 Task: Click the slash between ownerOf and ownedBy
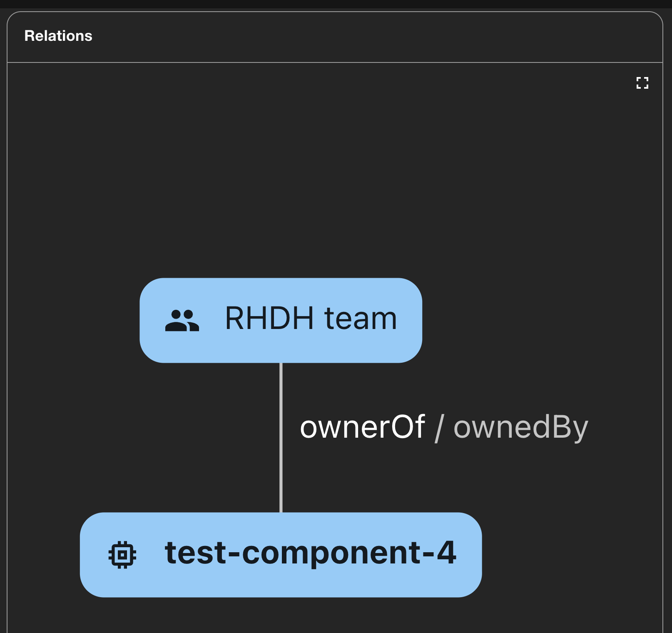(x=438, y=428)
